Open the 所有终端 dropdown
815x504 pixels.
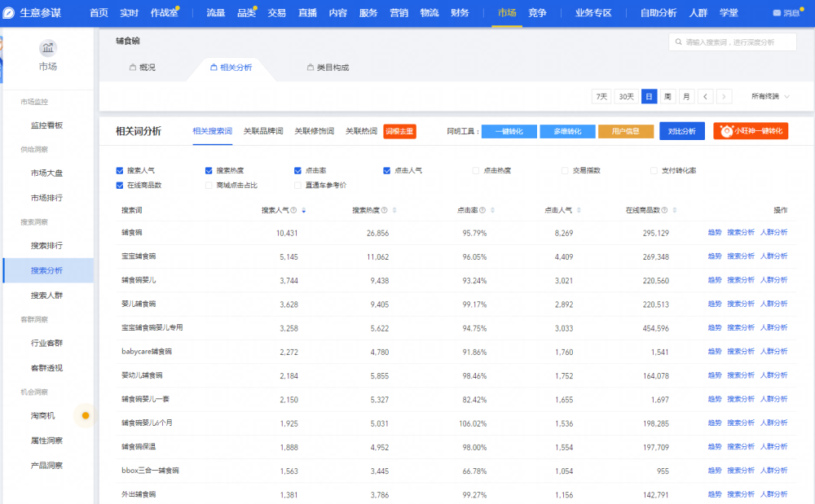(x=770, y=96)
